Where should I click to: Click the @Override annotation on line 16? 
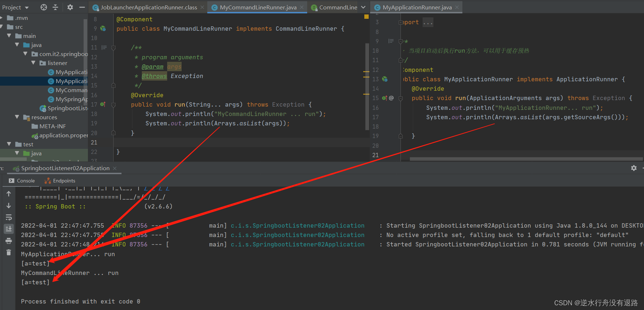(x=147, y=95)
